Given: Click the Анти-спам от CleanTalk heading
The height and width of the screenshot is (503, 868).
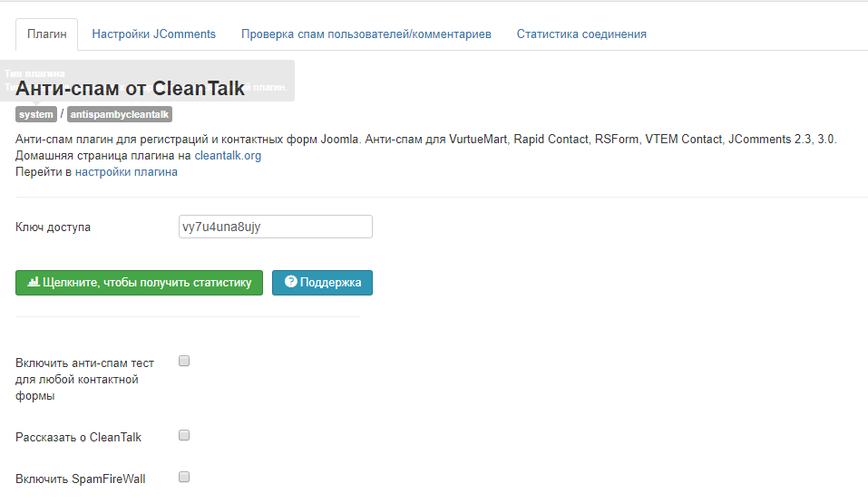Looking at the screenshot, I should (x=130, y=89).
